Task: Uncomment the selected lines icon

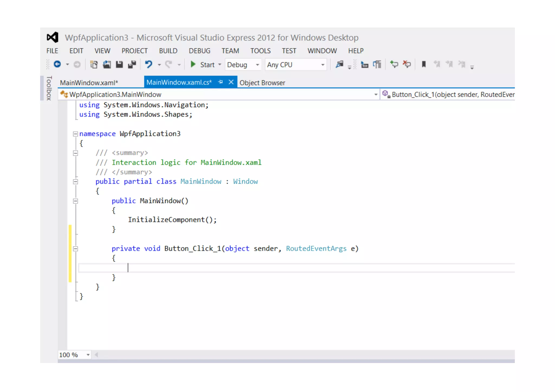Action: tap(406, 64)
